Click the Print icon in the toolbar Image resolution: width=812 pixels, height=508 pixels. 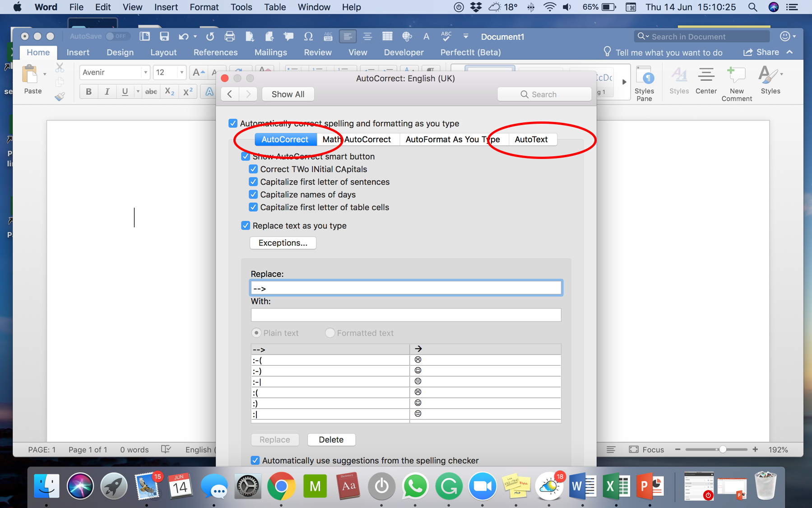(230, 37)
